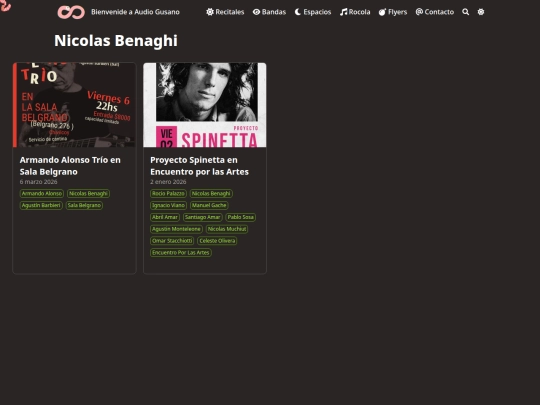Select Nicolas Benaghi tag on Armando Alonso card
This screenshot has width=540, height=405.
tap(89, 194)
